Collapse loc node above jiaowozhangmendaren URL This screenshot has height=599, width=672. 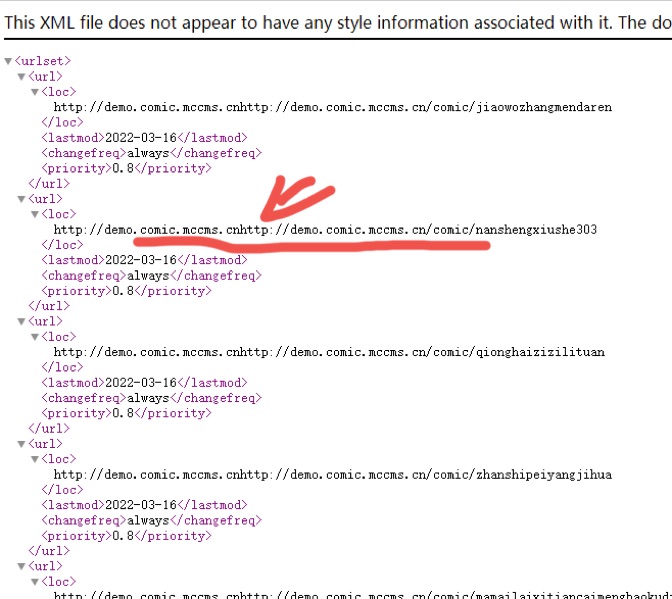pyautogui.click(x=35, y=92)
